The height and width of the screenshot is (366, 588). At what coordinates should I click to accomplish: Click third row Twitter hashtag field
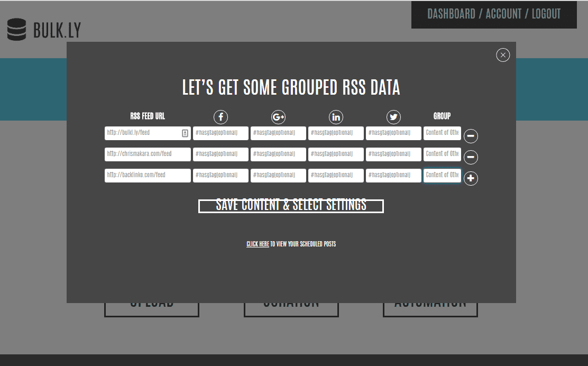coord(393,176)
